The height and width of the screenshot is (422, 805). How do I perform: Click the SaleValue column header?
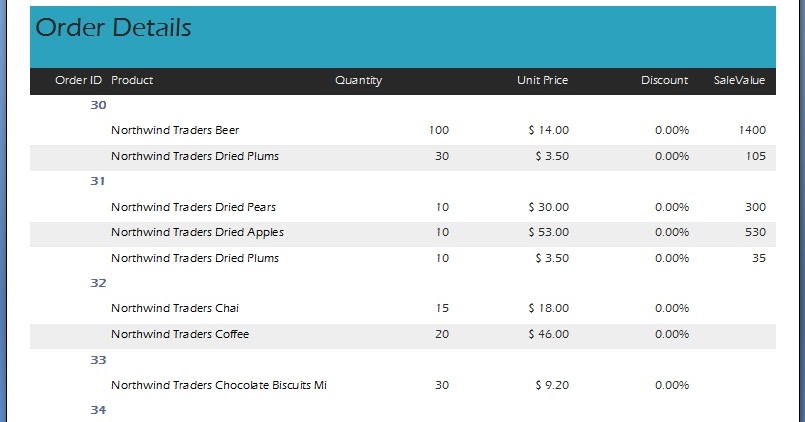pyautogui.click(x=739, y=80)
